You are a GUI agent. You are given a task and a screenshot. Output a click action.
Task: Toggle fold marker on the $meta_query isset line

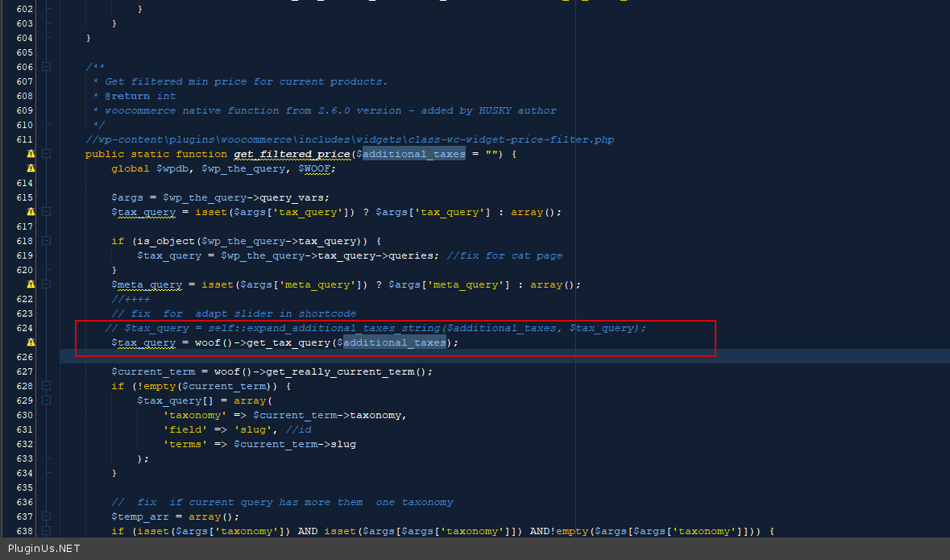pyautogui.click(x=46, y=284)
